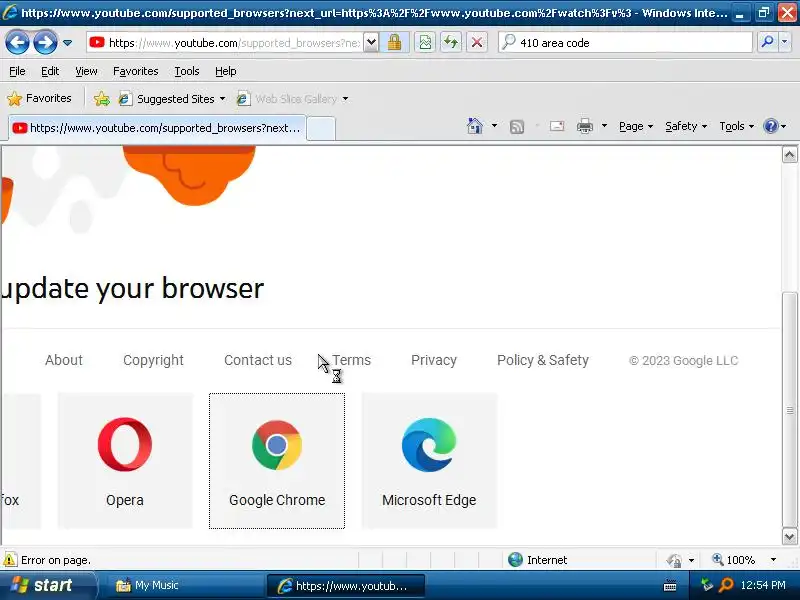The width and height of the screenshot is (800, 600).
Task: Click the Read Mail envelope icon
Action: [557, 126]
